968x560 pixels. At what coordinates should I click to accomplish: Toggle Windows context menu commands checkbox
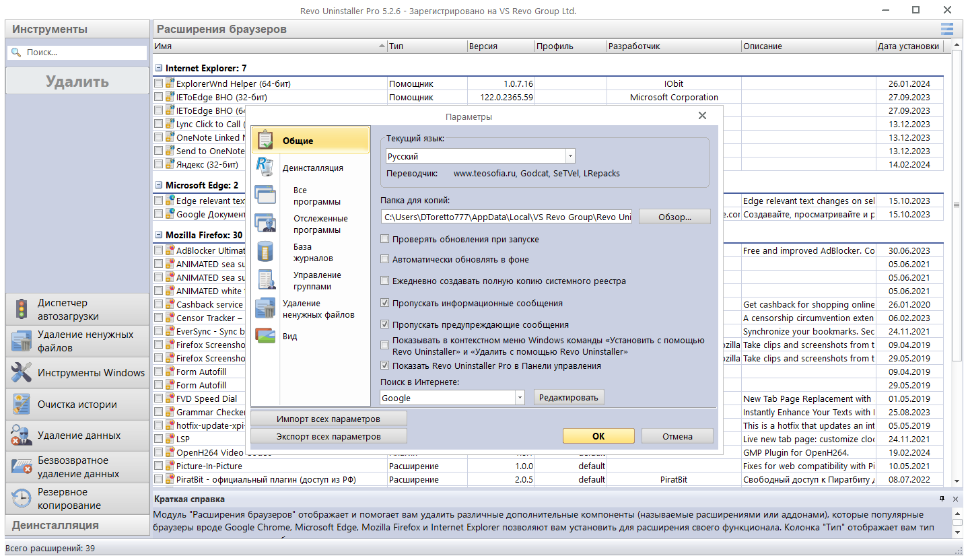click(385, 345)
